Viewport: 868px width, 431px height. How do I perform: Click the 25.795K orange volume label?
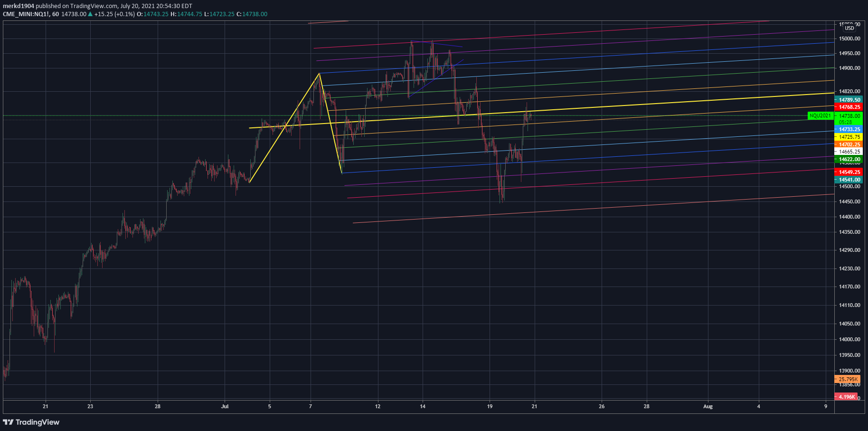point(847,379)
